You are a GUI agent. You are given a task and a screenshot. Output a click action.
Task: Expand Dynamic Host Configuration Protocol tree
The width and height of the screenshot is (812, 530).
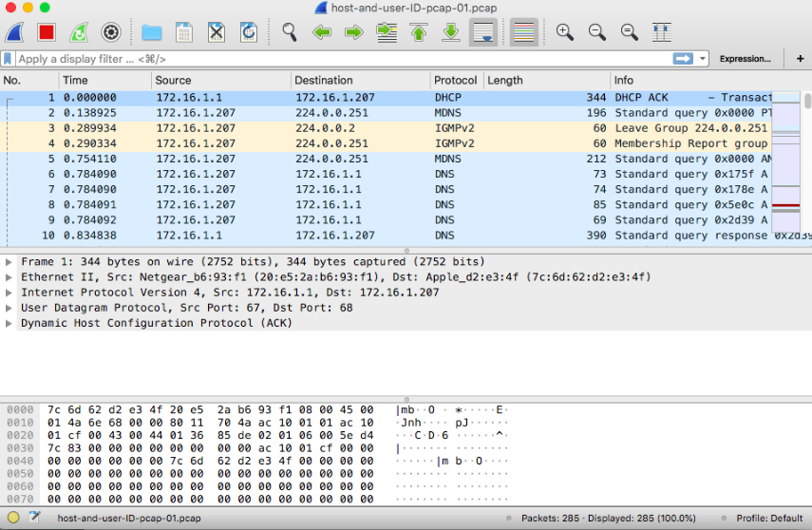click(9, 323)
